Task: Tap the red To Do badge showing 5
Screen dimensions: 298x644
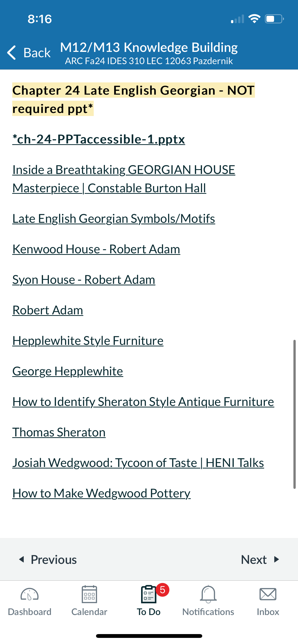Action: click(x=162, y=590)
